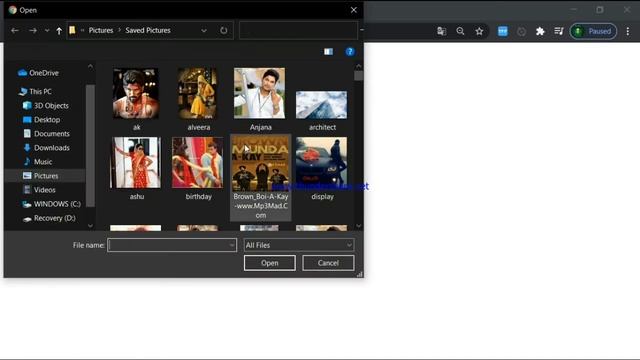Select the alveera image thumbnail
640x360 pixels.
[198, 93]
